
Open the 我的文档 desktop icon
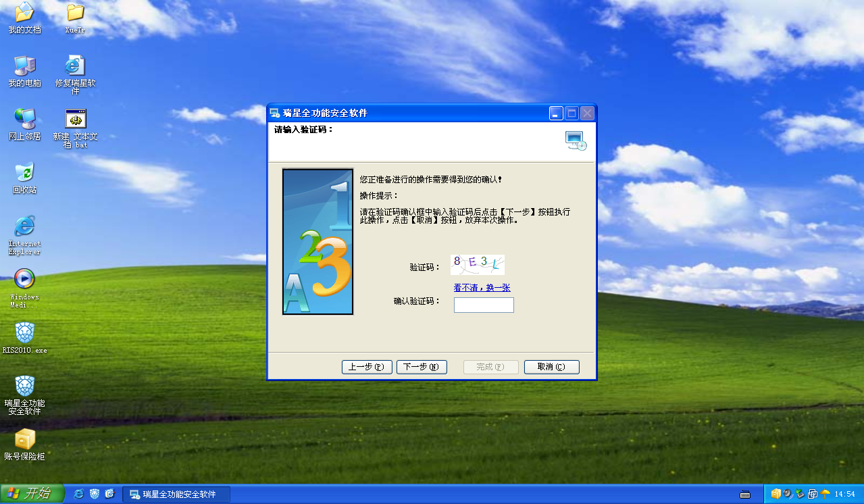(x=24, y=18)
